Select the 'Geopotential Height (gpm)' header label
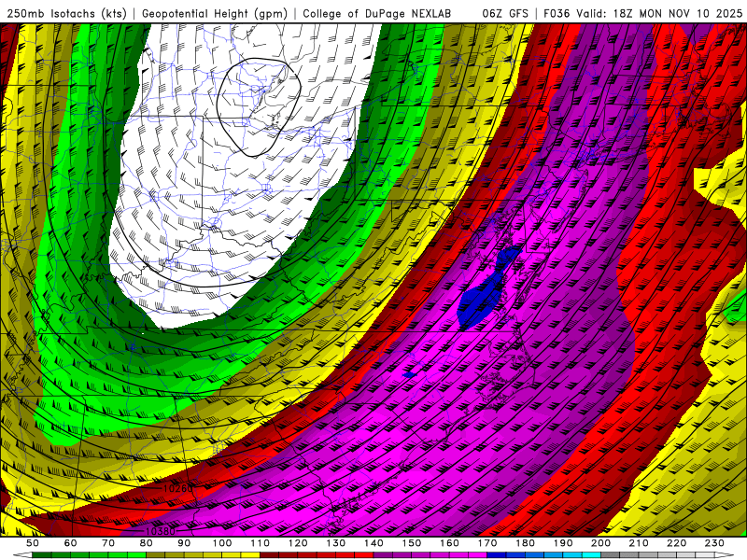 [215, 14]
